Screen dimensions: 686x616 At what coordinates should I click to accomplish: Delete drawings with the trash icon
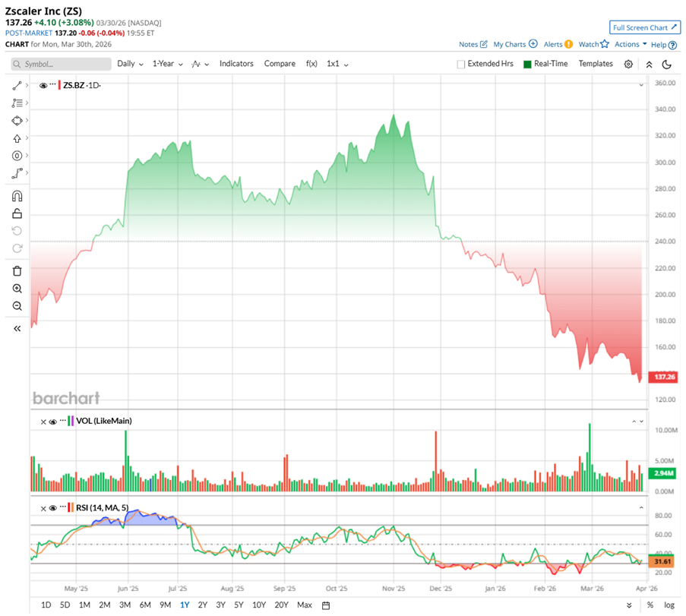17,271
